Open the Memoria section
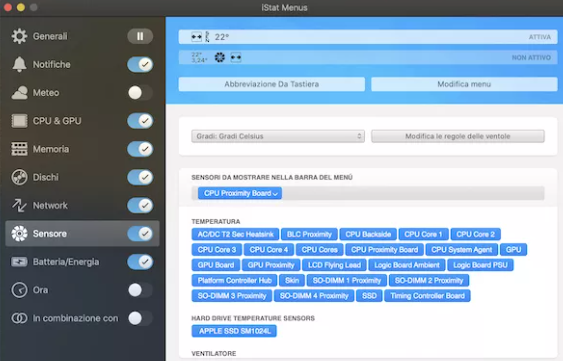The height and width of the screenshot is (361, 563). (x=51, y=149)
